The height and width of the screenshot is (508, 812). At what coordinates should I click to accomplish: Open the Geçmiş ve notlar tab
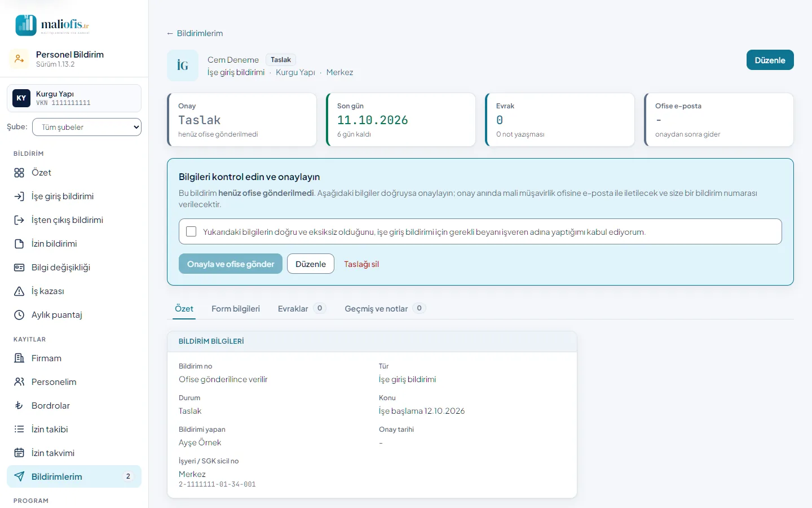coord(385,309)
